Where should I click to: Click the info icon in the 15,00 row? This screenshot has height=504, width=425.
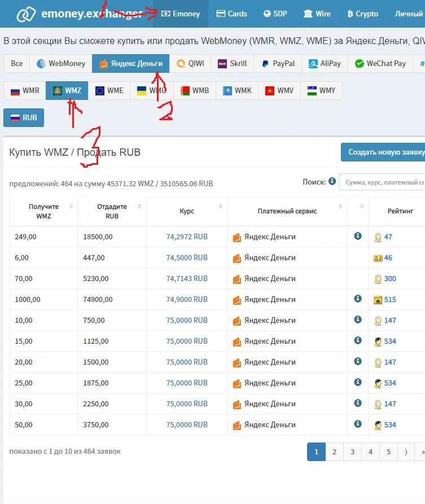pos(358,340)
